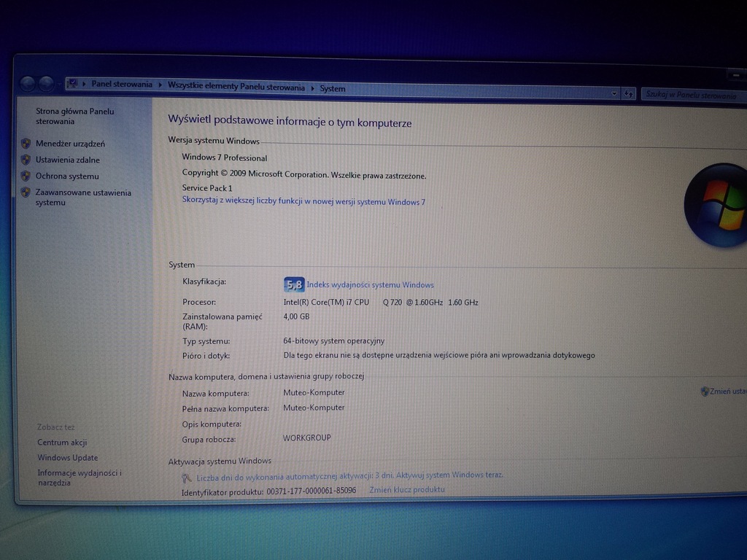Click the Zainstalowana pamięć (RAM) label
747x560 pixels.
point(222,322)
